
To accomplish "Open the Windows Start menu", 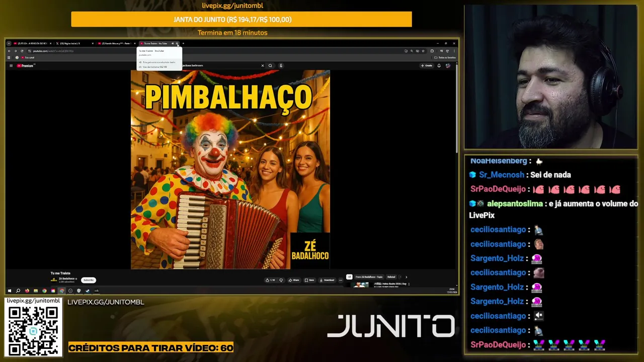I will click(10, 291).
